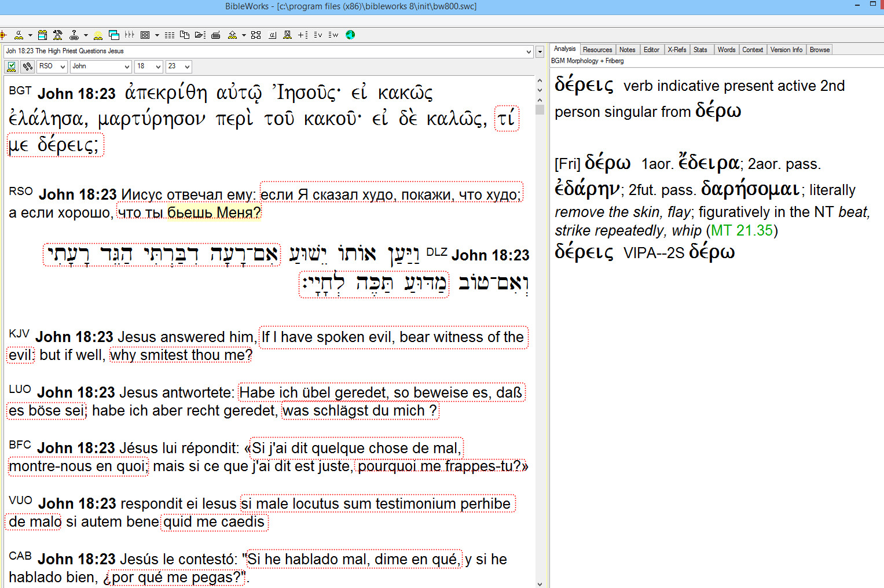The width and height of the screenshot is (884, 588).
Task: Click the highlighted Russian word бьешь
Action: click(190, 212)
